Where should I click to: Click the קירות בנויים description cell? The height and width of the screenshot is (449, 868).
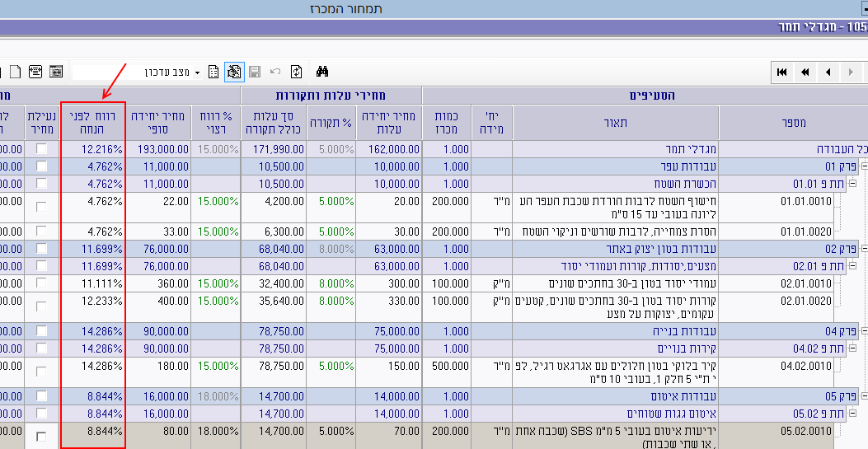pyautogui.click(x=616, y=348)
